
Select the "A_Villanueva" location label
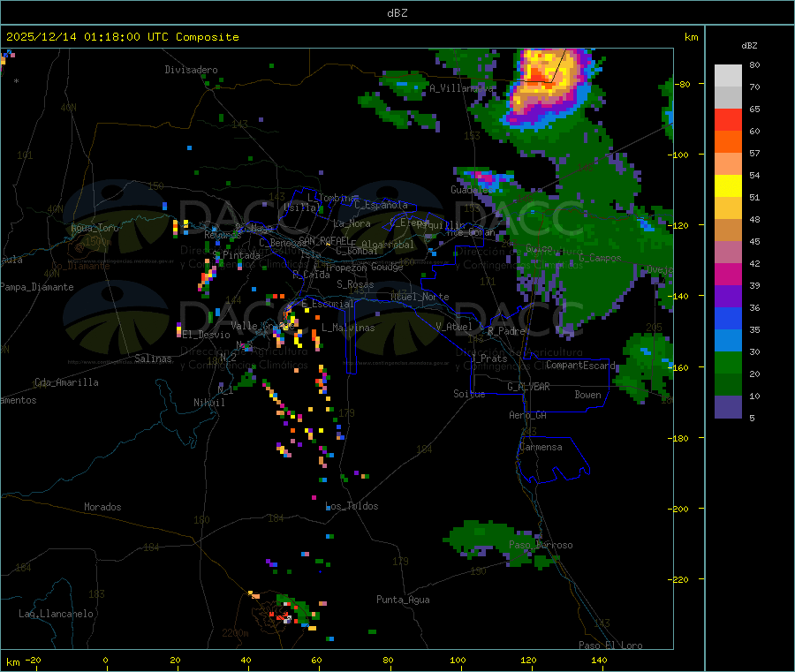[461, 88]
